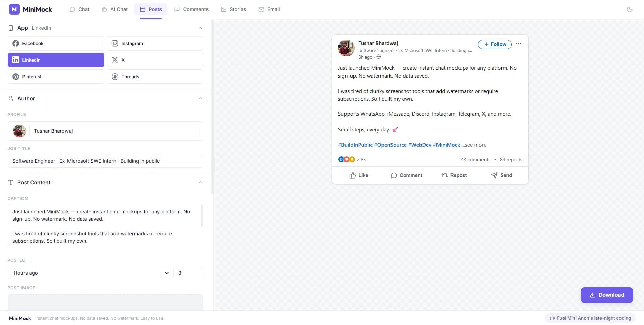Click the author avatar in Profile field
644x325 pixels.
(x=19, y=131)
